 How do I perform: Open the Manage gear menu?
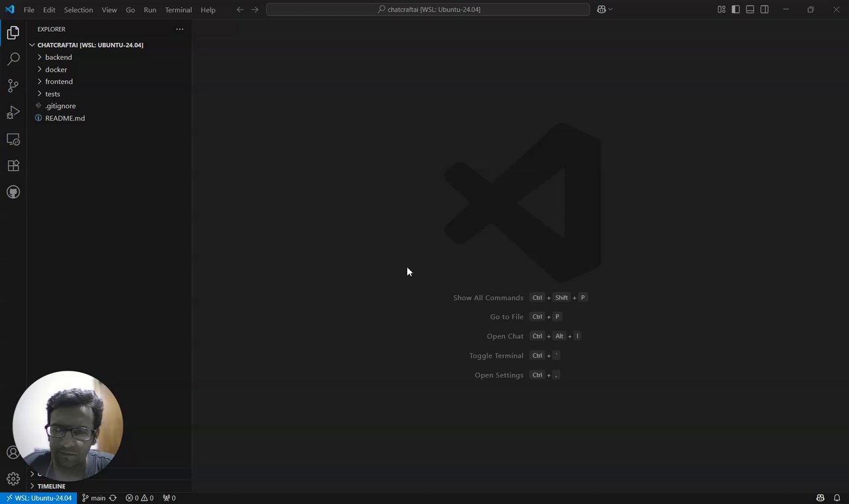(13, 479)
